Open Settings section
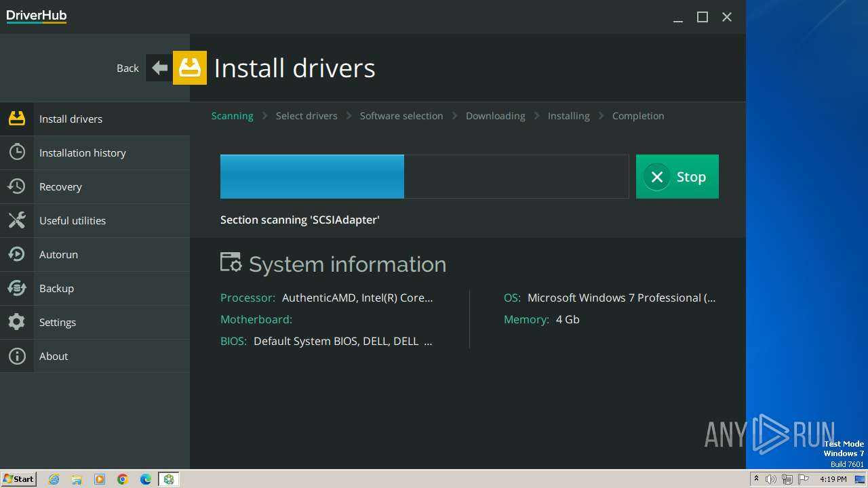Viewport: 868px width, 488px height. tap(95, 322)
